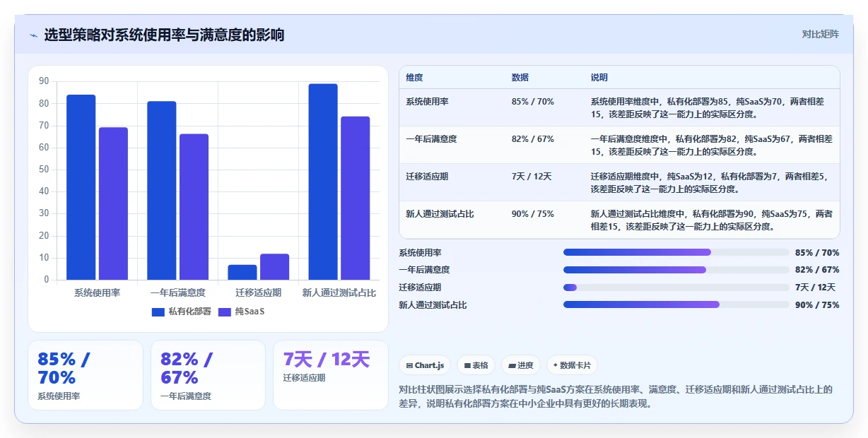Select the 系统使用率 table row label

pyautogui.click(x=427, y=102)
